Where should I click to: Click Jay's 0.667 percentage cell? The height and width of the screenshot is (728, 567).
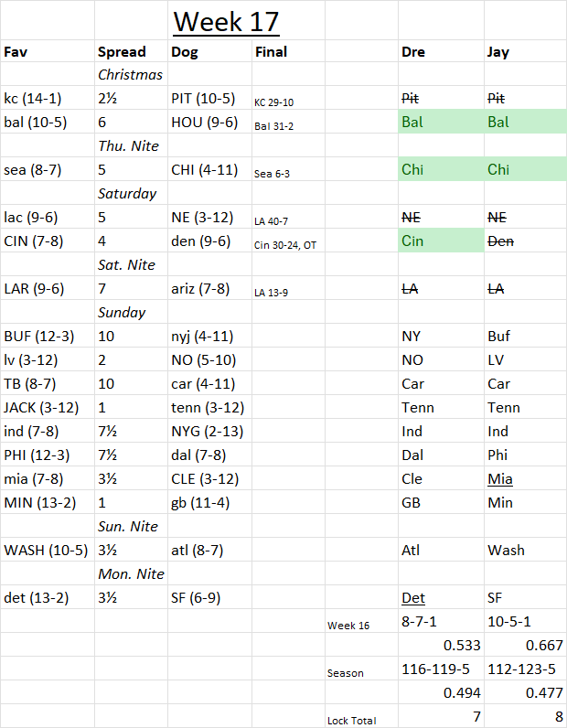point(526,646)
